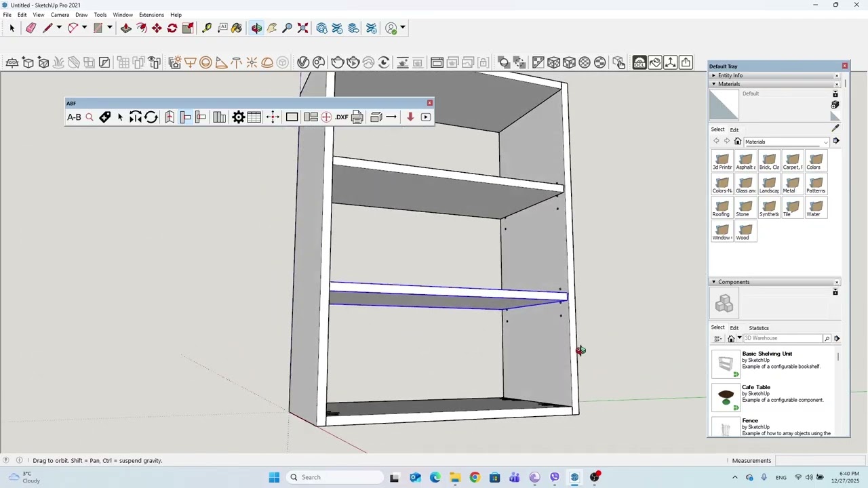
Task: Toggle the ABF table grid icon
Action: coord(254,117)
